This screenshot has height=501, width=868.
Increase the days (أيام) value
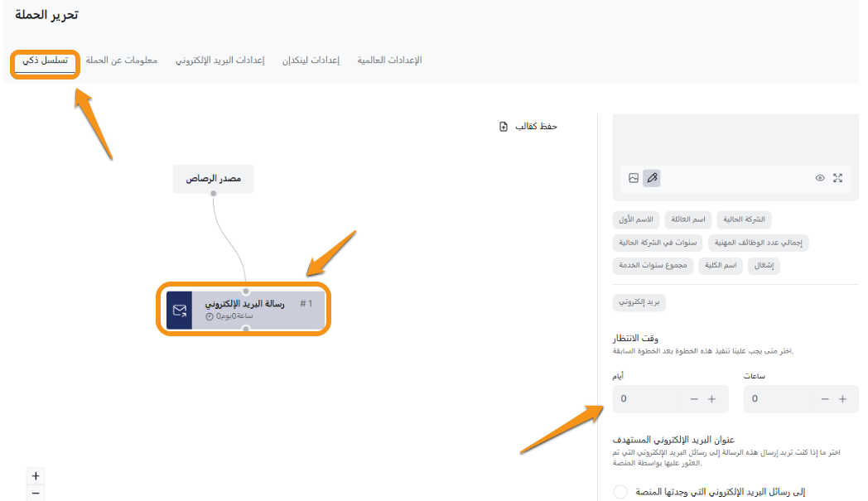click(711, 399)
